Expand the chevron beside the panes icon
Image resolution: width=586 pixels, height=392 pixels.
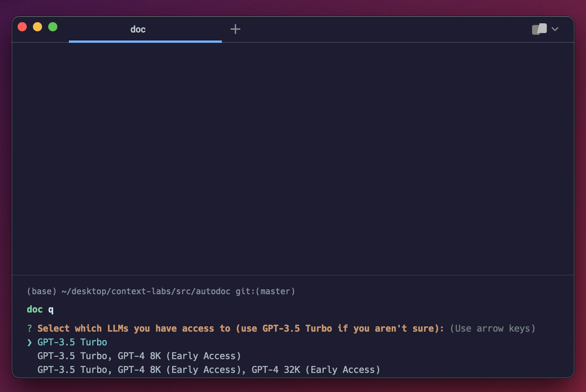[x=555, y=29]
